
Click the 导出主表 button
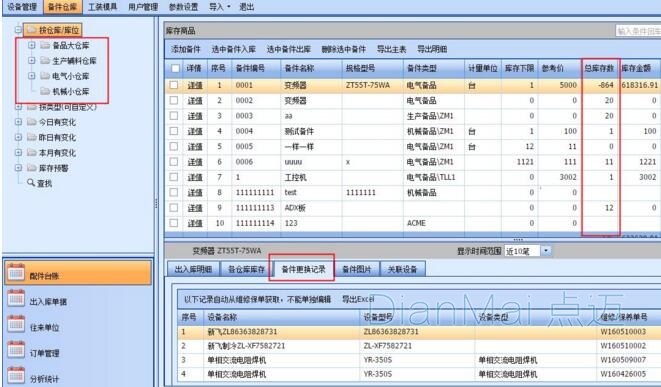(391, 49)
